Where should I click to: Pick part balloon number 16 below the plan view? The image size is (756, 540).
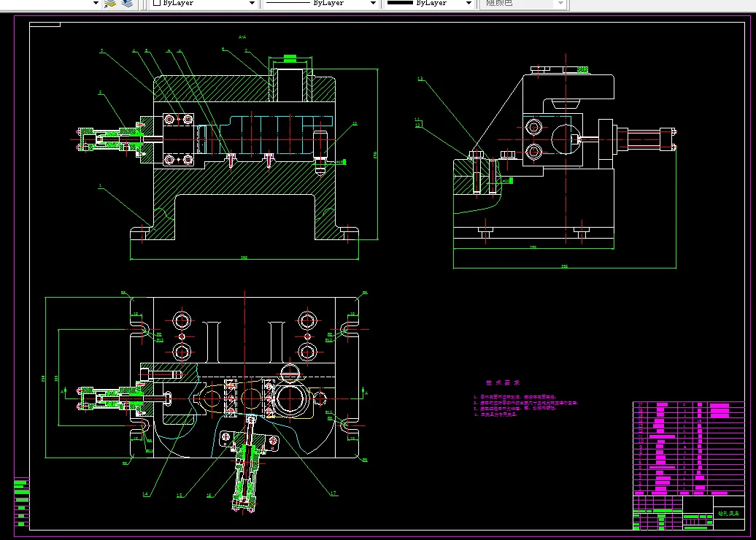click(x=209, y=495)
